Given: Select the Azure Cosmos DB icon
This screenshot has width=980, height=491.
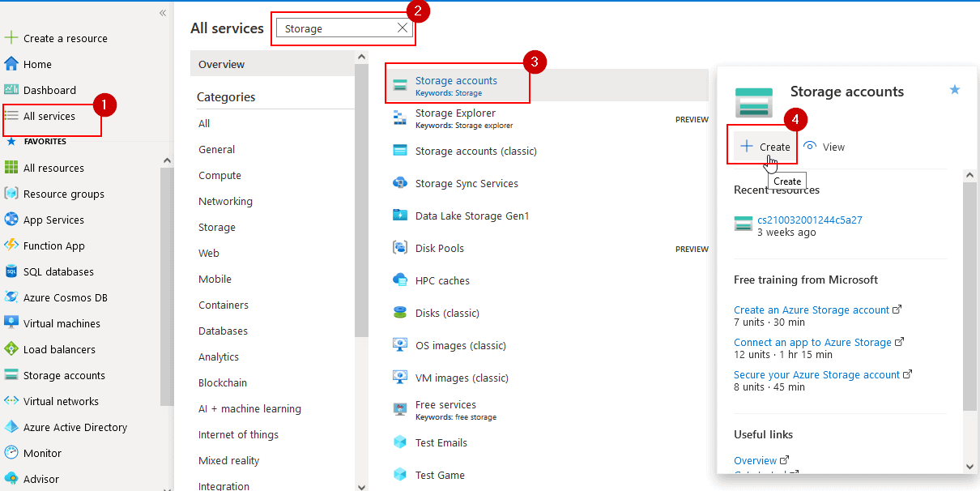Looking at the screenshot, I should pos(11,297).
